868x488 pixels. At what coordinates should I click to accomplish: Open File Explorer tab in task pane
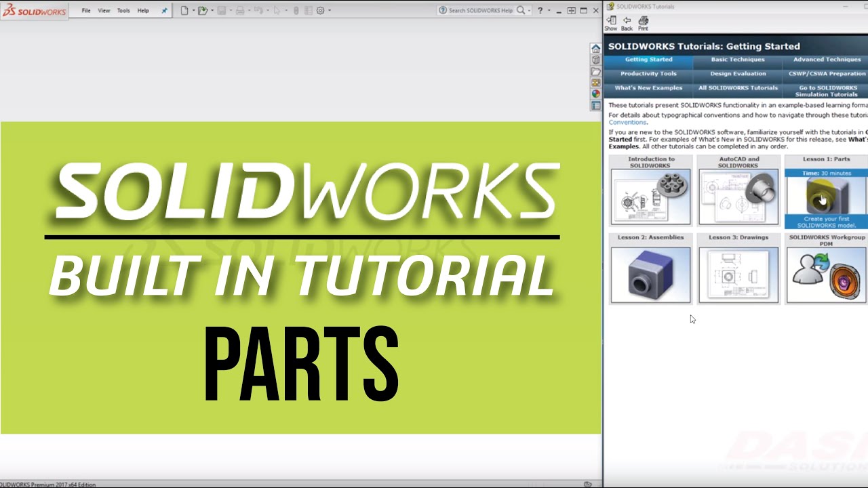[595, 72]
